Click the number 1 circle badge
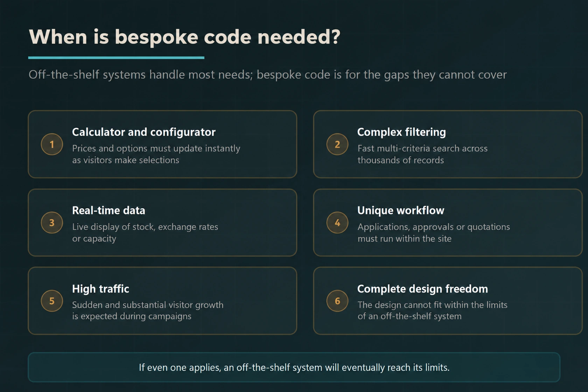Screen dimensions: 588x392 click(52, 144)
